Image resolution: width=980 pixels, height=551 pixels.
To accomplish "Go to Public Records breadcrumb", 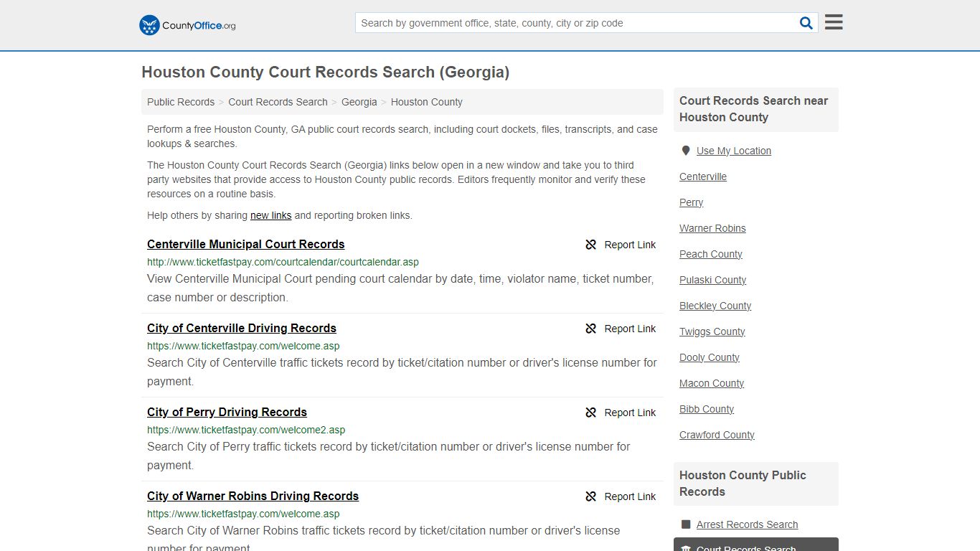I will coord(181,102).
